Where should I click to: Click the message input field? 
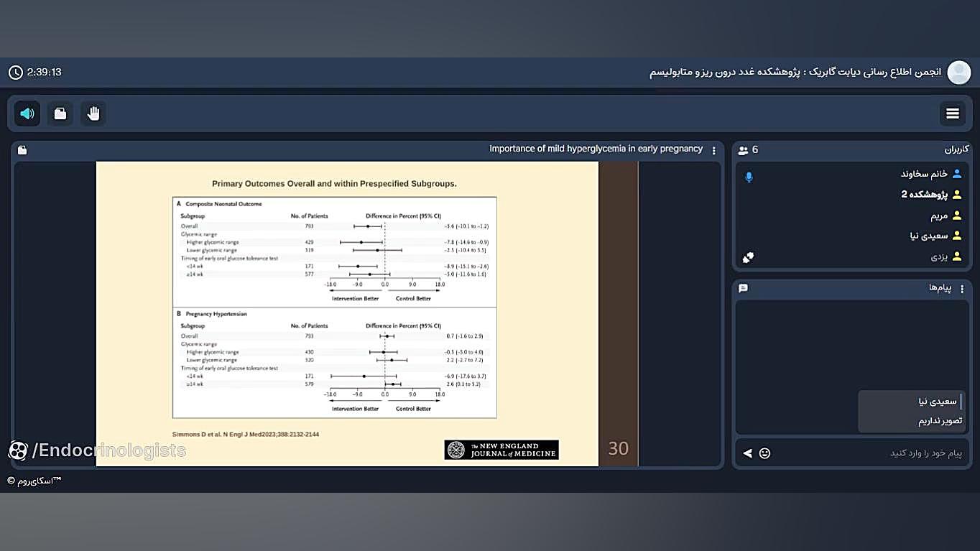[869, 453]
